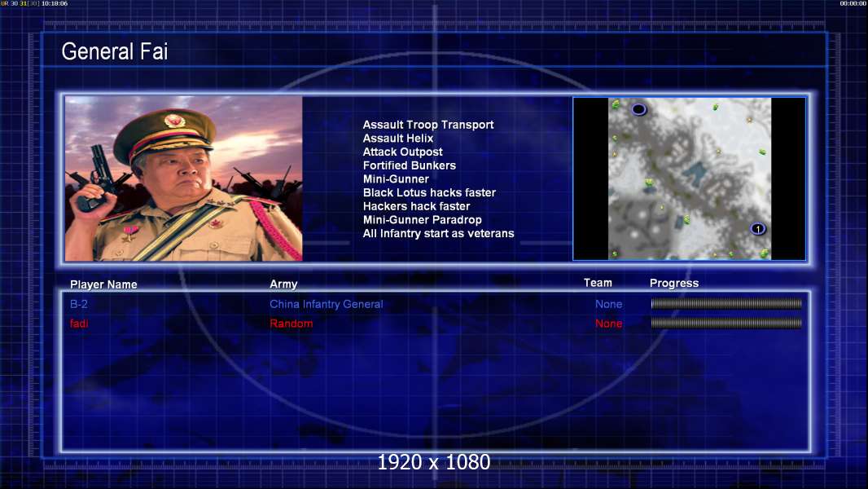Click 'Assault Helix' text
This screenshot has height=489, width=868.
click(x=398, y=139)
